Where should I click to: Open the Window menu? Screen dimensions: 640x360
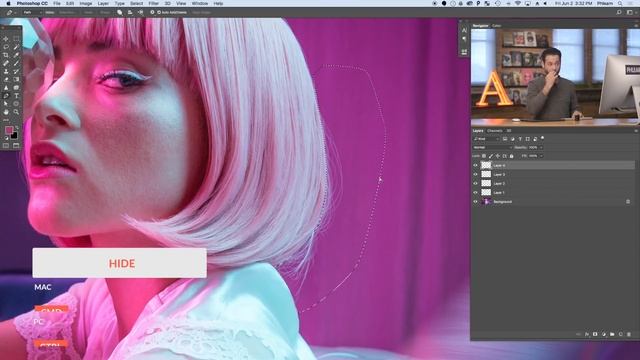coord(200,3)
